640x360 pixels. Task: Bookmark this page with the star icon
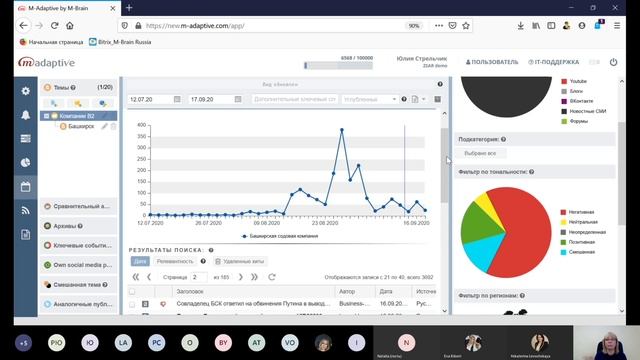tap(466, 25)
